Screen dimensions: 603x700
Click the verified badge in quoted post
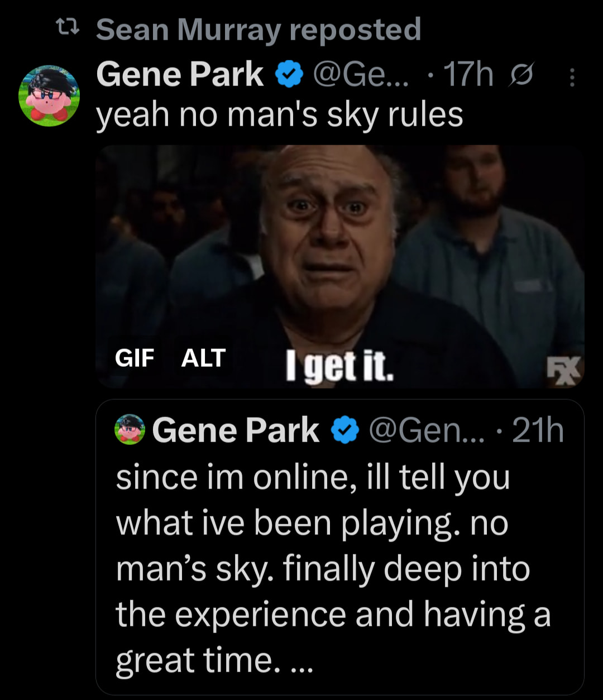coord(344,431)
